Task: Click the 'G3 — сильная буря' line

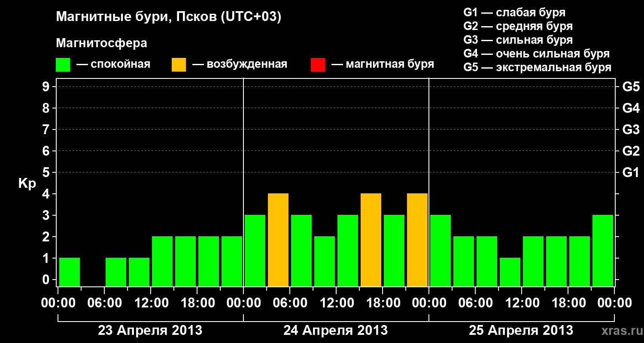Action: click(x=518, y=39)
